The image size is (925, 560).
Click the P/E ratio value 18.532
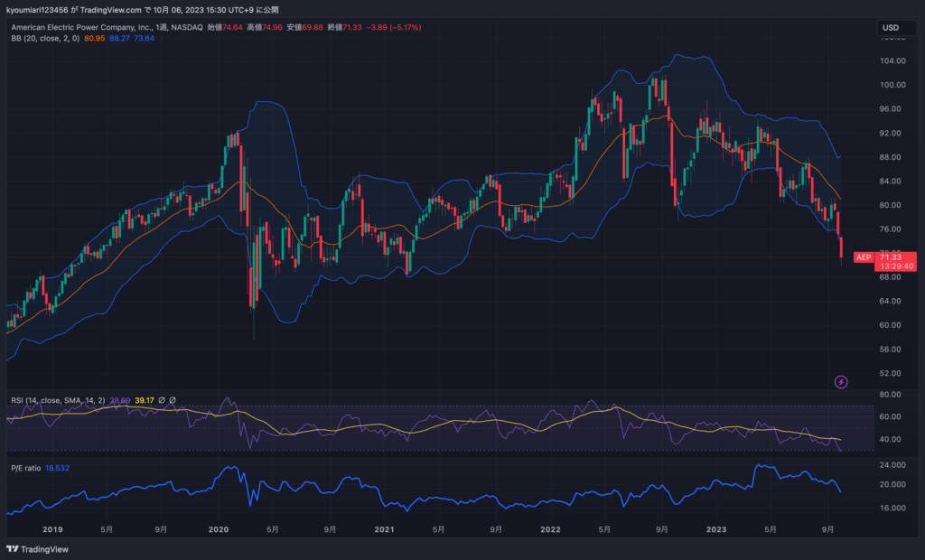pos(57,468)
